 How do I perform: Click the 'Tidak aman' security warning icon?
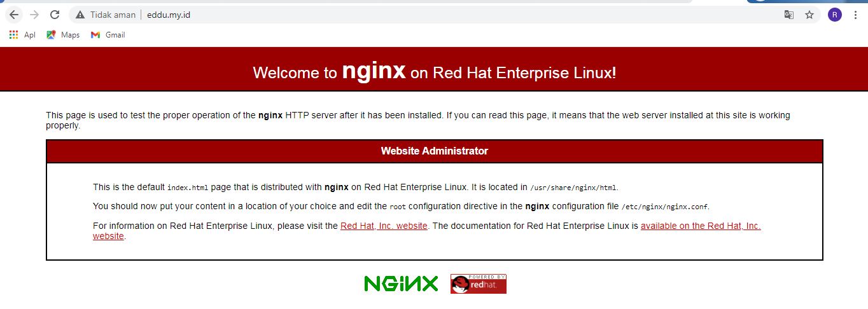pyautogui.click(x=80, y=15)
